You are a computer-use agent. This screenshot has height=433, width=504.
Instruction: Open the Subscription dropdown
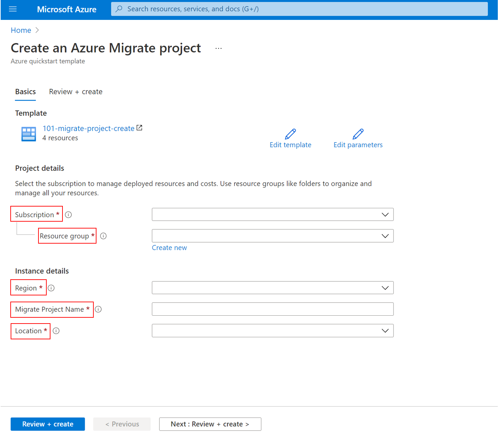[385, 214]
